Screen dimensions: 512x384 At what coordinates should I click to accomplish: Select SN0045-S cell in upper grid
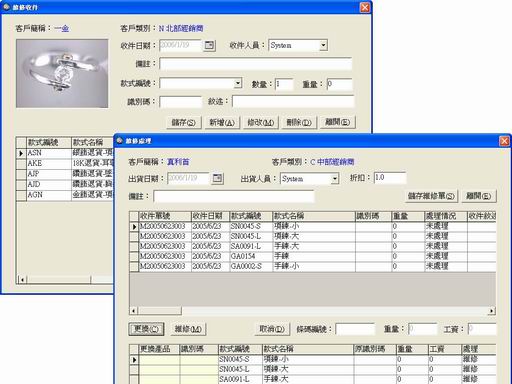coord(251,226)
